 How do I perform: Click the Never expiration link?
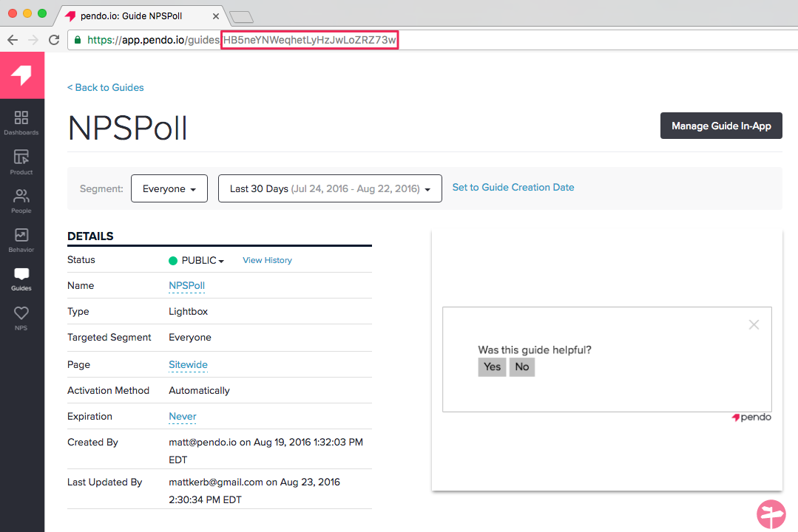click(182, 417)
